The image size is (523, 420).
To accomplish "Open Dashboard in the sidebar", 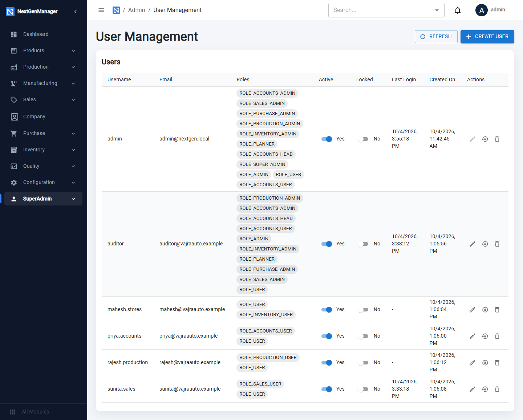I will (43, 34).
